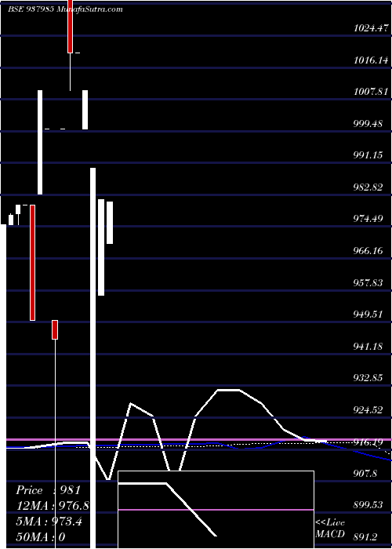Click the 924.52 price axis label
The height and width of the screenshot is (549, 392).
tap(368, 410)
